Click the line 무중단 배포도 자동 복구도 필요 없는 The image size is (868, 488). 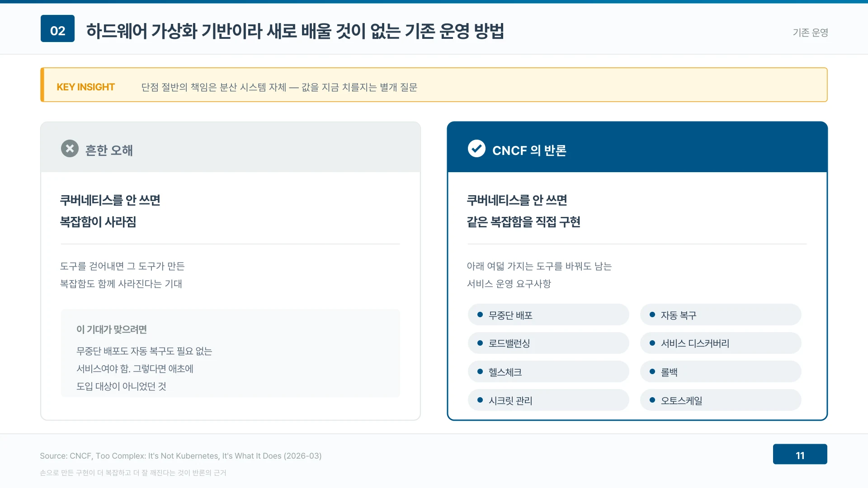point(144,351)
